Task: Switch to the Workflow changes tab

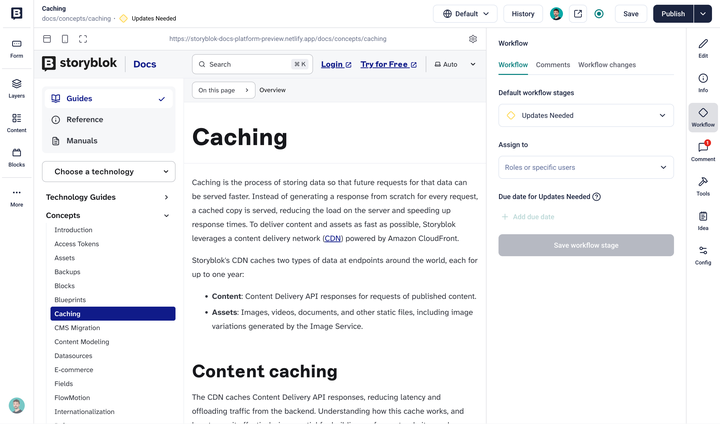Action: tap(607, 65)
